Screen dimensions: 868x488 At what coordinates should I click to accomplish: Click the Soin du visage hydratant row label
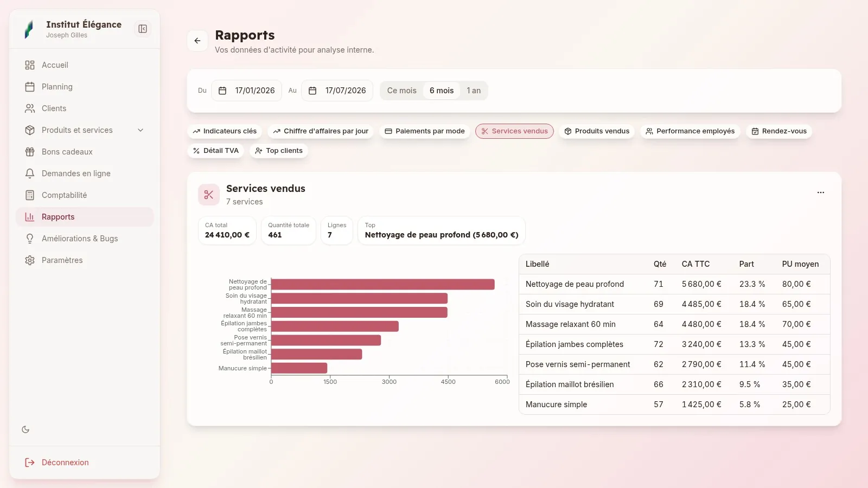[x=570, y=304]
